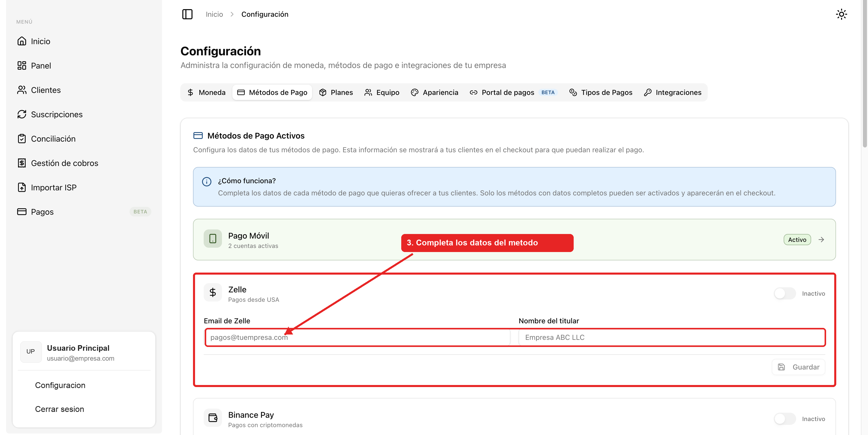
Task: Open the Apariencia tab
Action: coord(434,92)
